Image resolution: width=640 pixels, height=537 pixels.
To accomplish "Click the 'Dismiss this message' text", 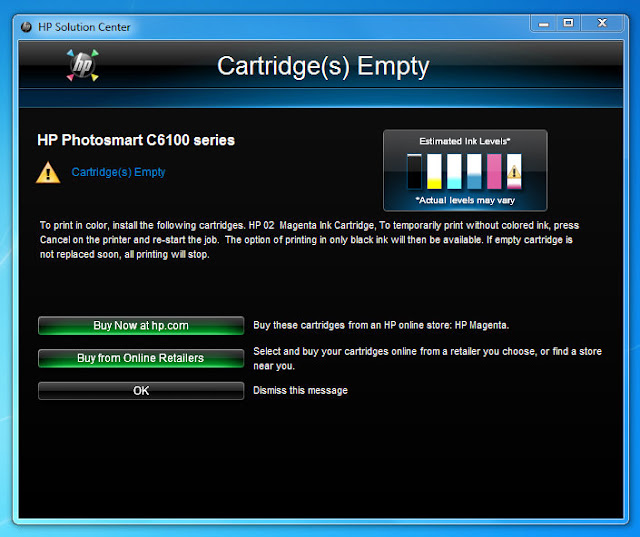I will (x=300, y=391).
